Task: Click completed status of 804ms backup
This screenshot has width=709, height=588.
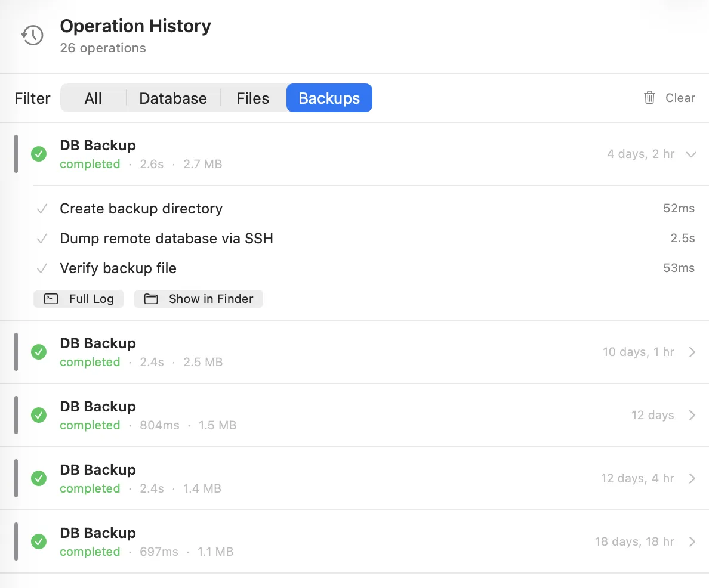Action: tap(90, 425)
